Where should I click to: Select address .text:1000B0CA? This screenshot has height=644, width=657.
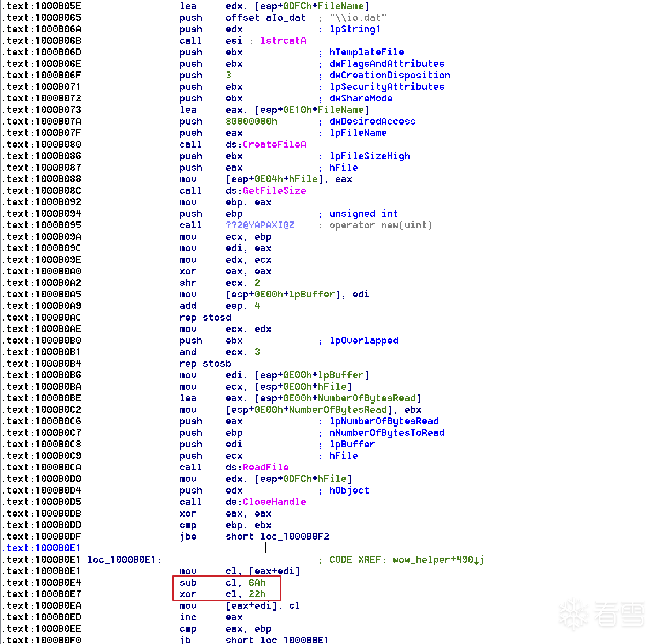(42, 468)
